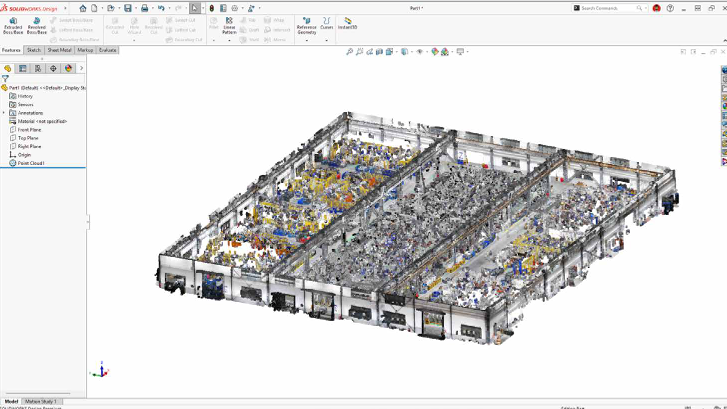This screenshot has width=727, height=409.
Task: Click Revolved Boss/Base tool
Action: [37, 26]
